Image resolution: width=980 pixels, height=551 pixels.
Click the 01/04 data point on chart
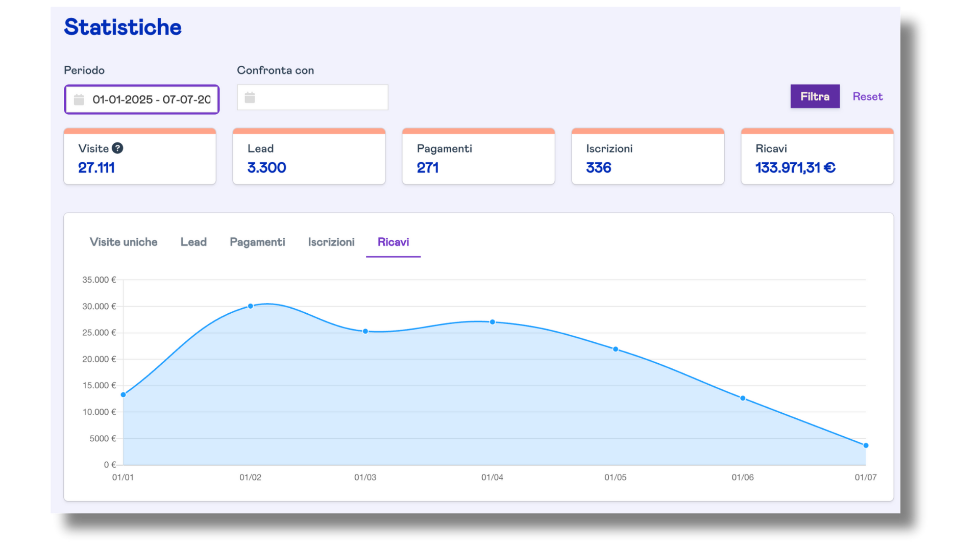(x=493, y=322)
